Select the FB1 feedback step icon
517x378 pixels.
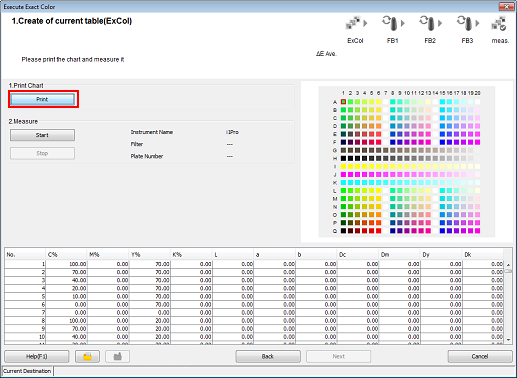(x=390, y=23)
